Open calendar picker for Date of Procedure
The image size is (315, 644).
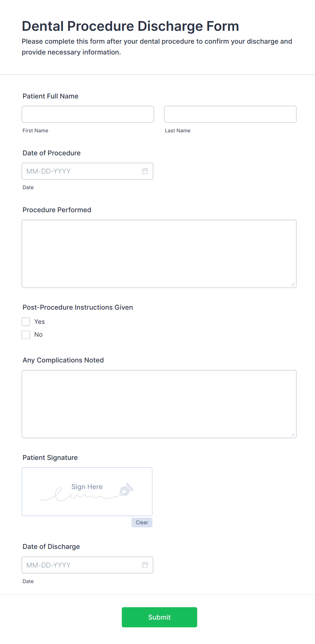(x=145, y=171)
